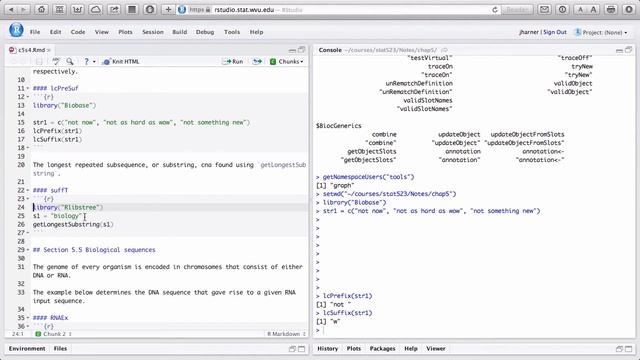Open the Help tab in bottom pane
This screenshot has height=360, width=640.
click(x=411, y=349)
